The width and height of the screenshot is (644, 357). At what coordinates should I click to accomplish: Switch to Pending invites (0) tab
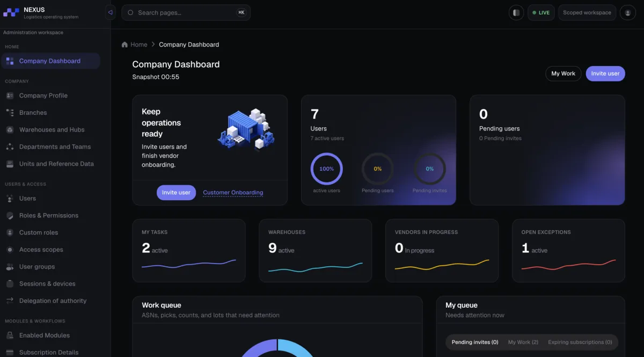(x=475, y=342)
